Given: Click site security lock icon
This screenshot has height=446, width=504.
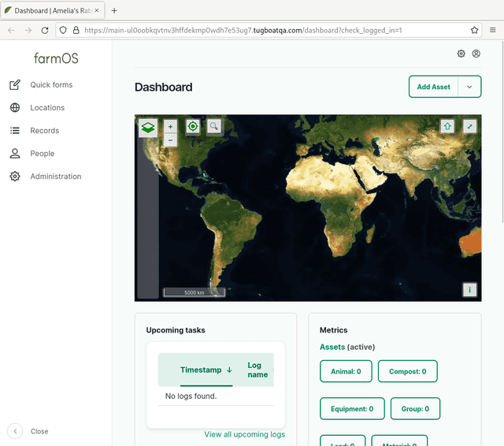Looking at the screenshot, I should click(76, 30).
